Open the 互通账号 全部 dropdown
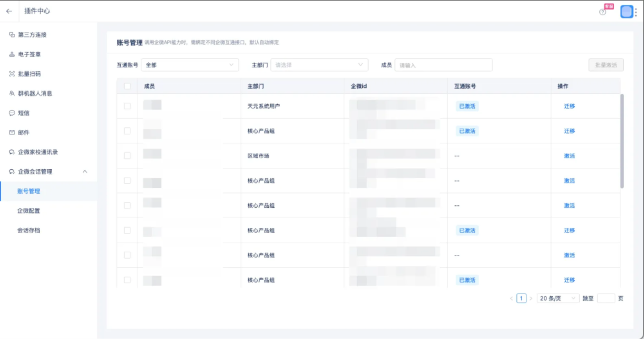 pyautogui.click(x=190, y=65)
